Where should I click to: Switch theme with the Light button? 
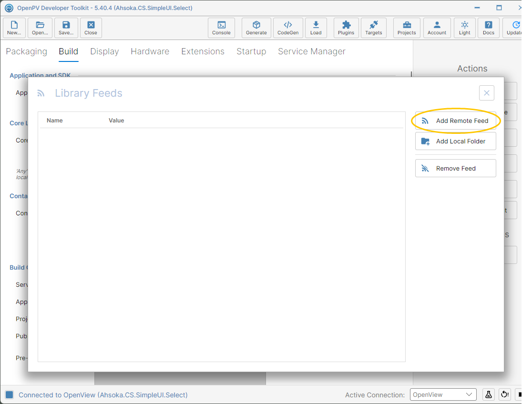[x=464, y=28]
